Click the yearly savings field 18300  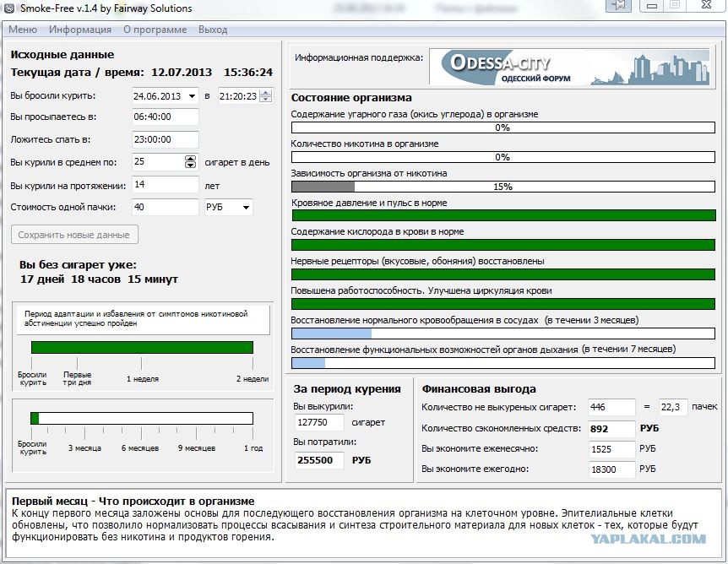click(x=611, y=469)
